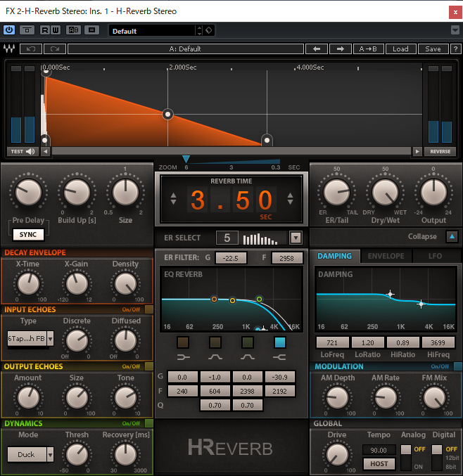
Task: Click the ER SELECT value 5 field
Action: tap(227, 238)
